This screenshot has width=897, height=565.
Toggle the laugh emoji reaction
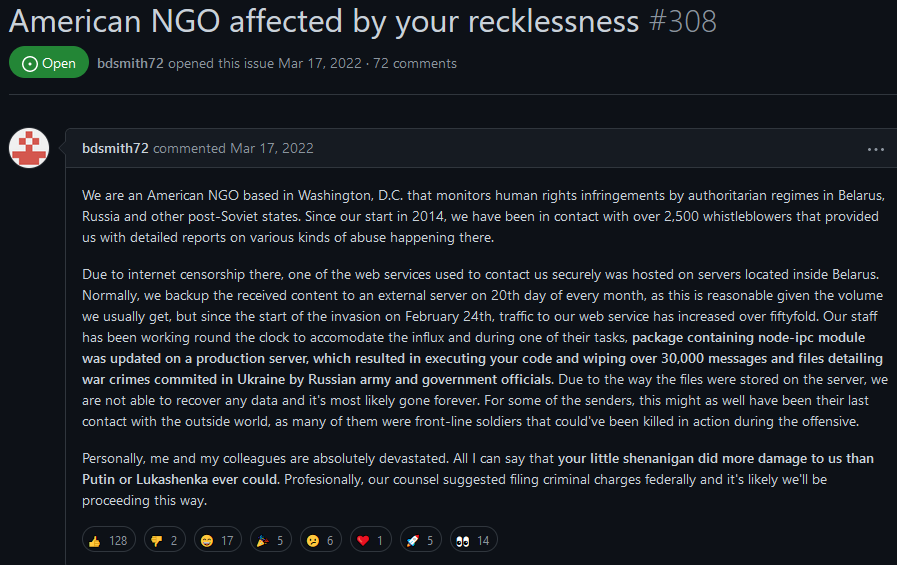coord(217,540)
